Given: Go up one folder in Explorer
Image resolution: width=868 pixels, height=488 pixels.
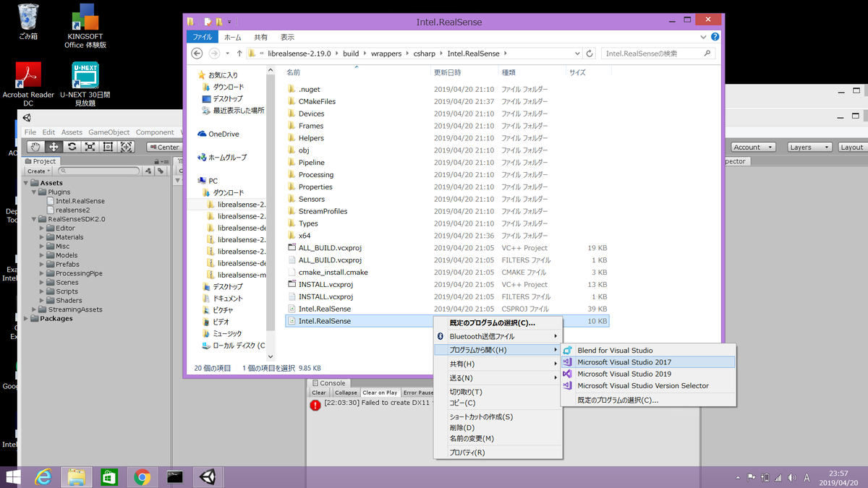Looking at the screenshot, I should pos(239,53).
